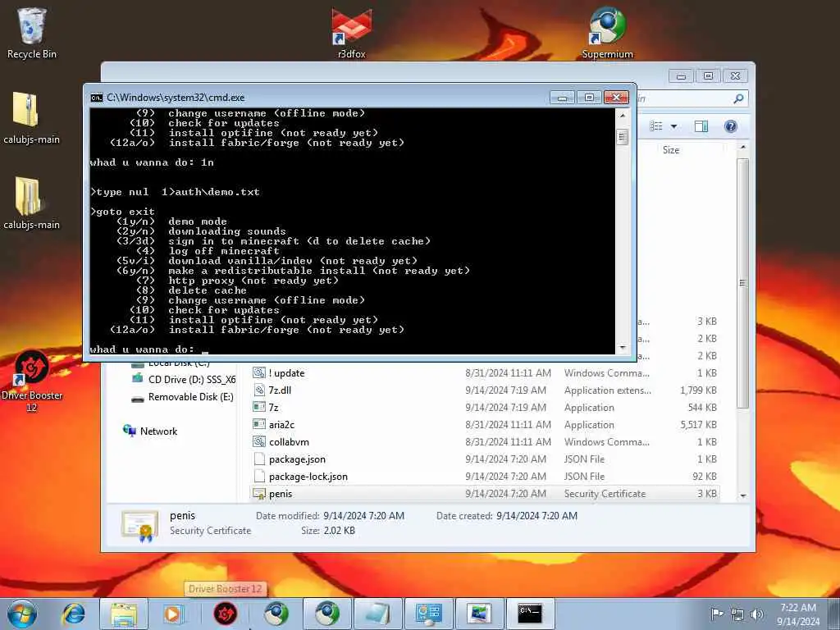Viewport: 840px width, 630px height.
Task: Maximize the cmd.exe window
Action: pos(589,98)
